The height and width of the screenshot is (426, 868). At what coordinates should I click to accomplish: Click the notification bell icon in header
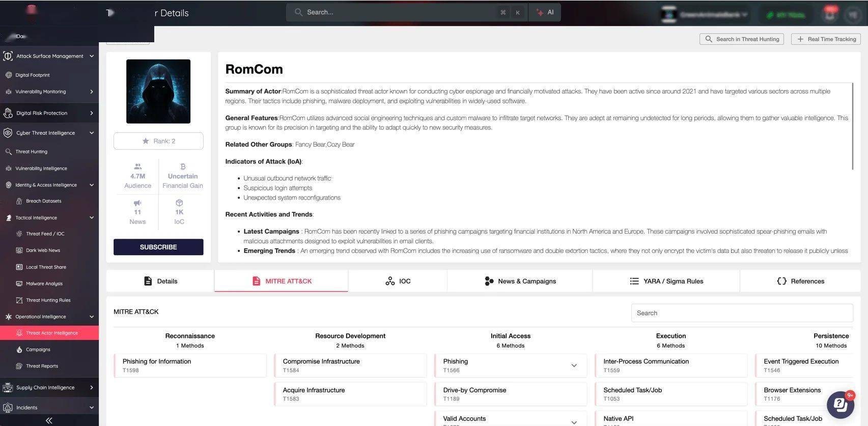830,14
